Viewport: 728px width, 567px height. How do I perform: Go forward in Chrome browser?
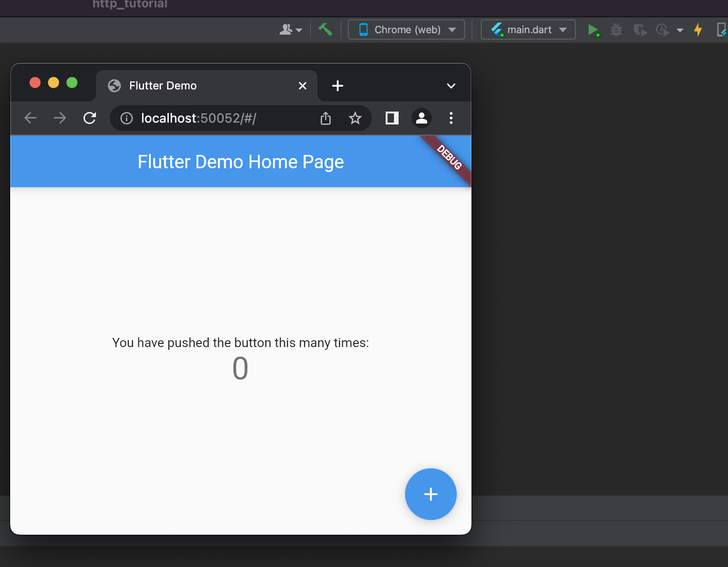60,118
